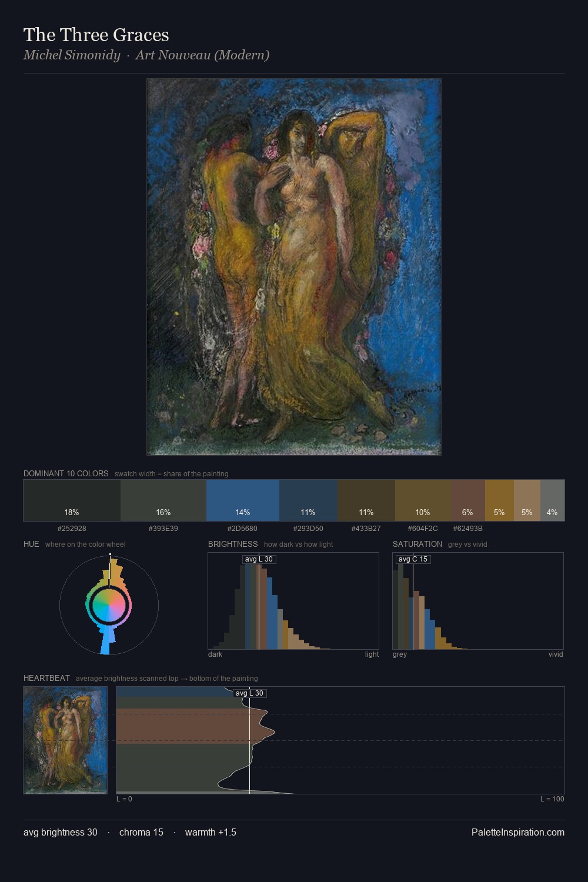Click the hex label '#62493B'
Image resolution: width=588 pixels, height=882 pixels.
click(x=467, y=529)
